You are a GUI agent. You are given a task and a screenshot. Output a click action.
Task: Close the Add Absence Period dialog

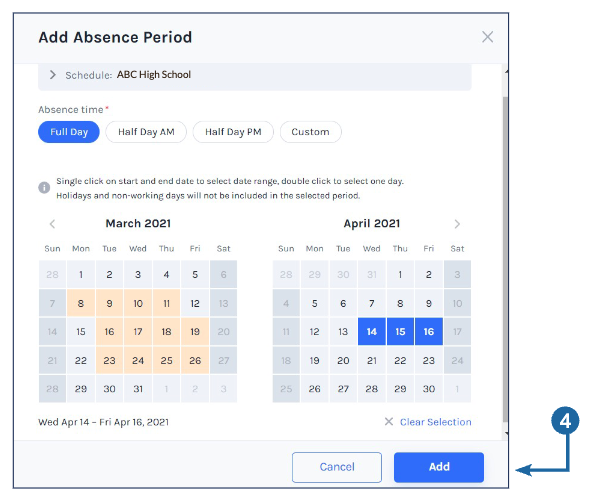coord(487,37)
